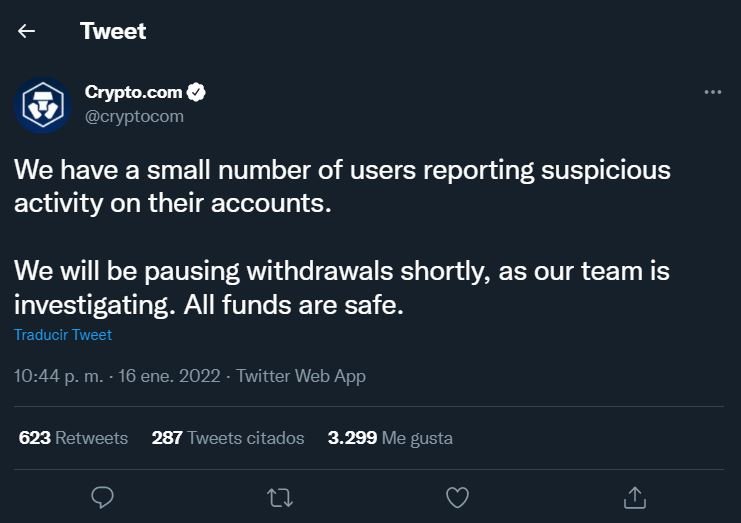
Task: Click the 16 ene. 2022 date
Action: (169, 376)
